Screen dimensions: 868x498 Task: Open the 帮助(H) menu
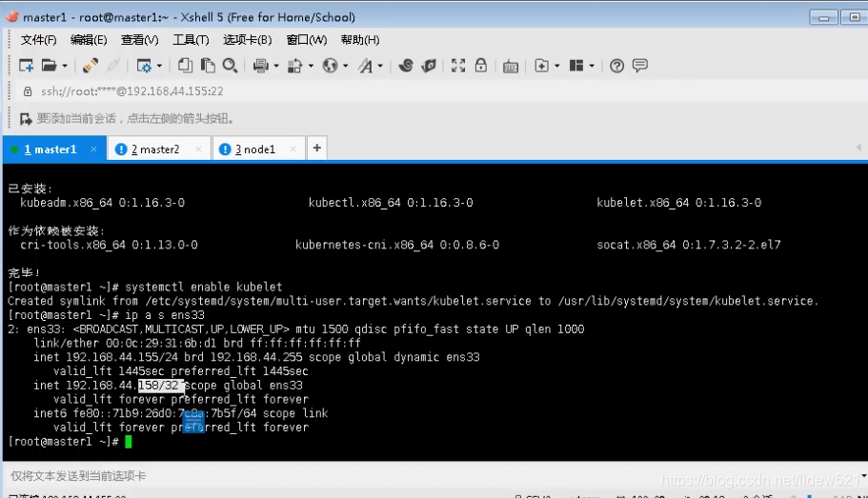pyautogui.click(x=360, y=40)
